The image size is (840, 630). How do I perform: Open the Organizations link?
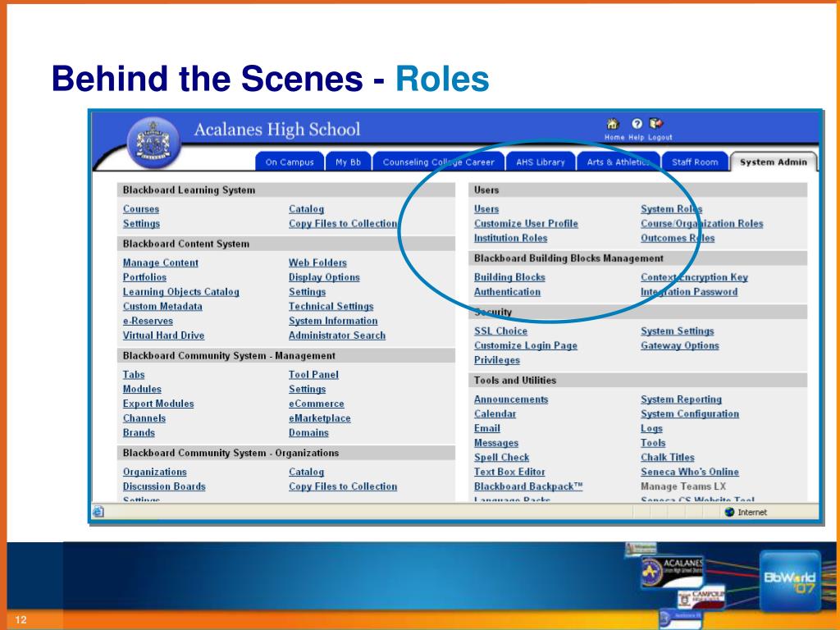[155, 472]
